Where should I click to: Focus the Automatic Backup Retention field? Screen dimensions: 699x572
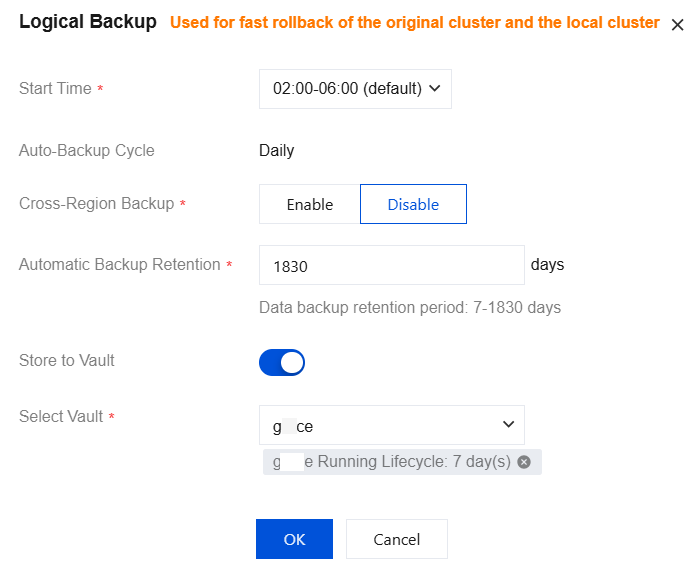coord(391,265)
